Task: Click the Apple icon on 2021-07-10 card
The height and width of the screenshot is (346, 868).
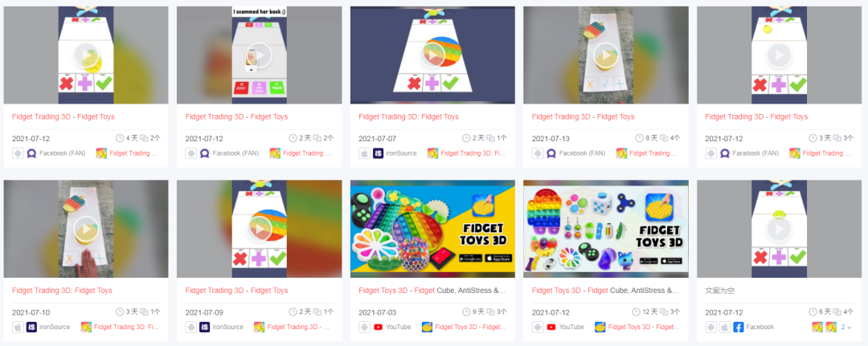Action: (x=18, y=328)
